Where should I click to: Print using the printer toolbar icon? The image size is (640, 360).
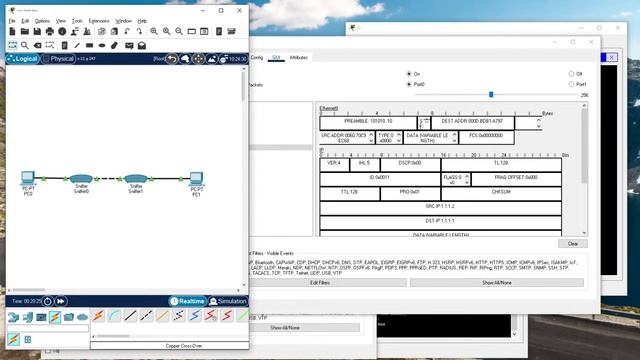pyautogui.click(x=50, y=31)
